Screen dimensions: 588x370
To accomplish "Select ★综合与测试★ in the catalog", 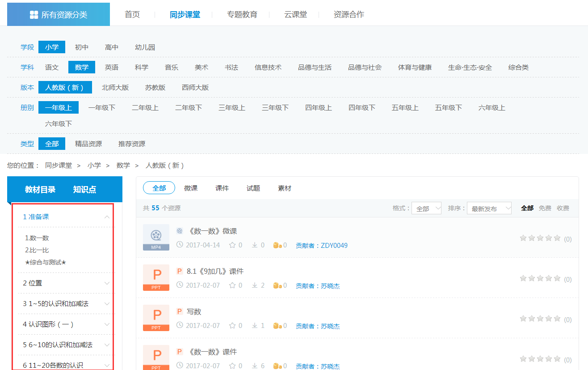I will click(46, 262).
